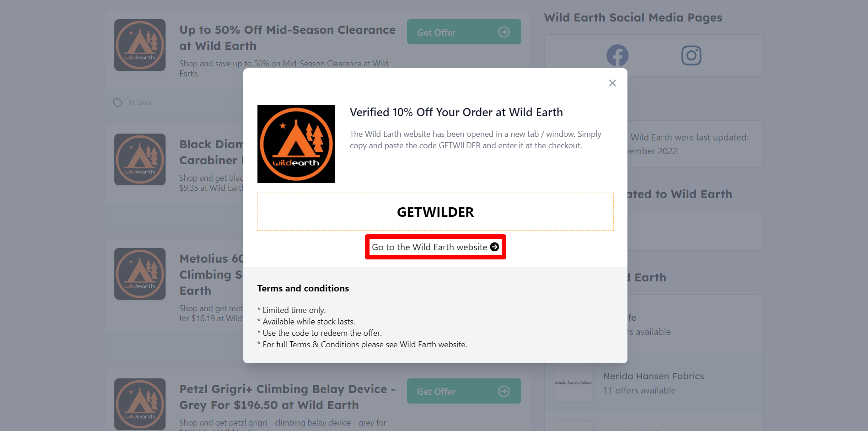Click Mid-Season Clearance Wild Earth logo

(x=140, y=45)
